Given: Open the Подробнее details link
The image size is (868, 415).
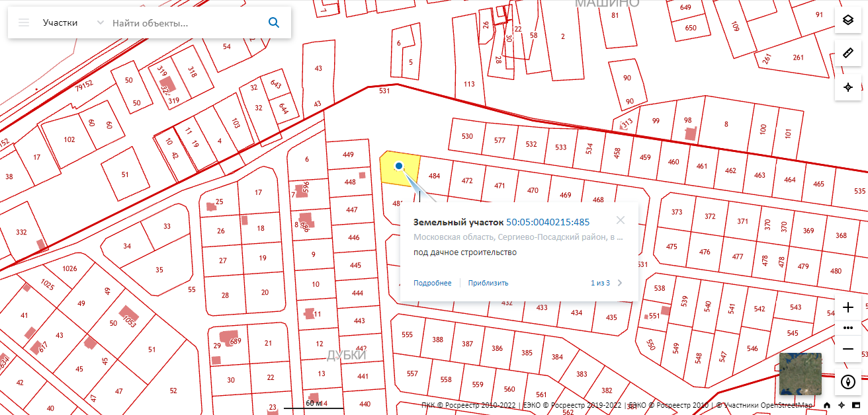Looking at the screenshot, I should pyautogui.click(x=432, y=283).
